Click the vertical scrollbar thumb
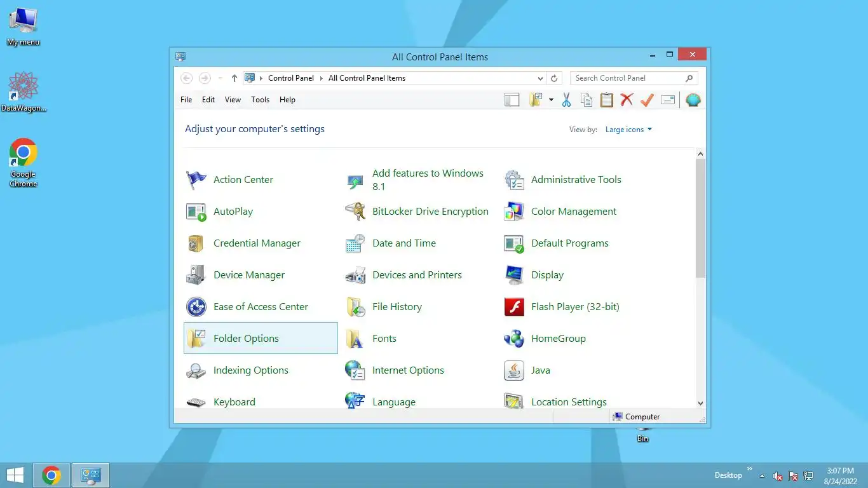 (700, 218)
